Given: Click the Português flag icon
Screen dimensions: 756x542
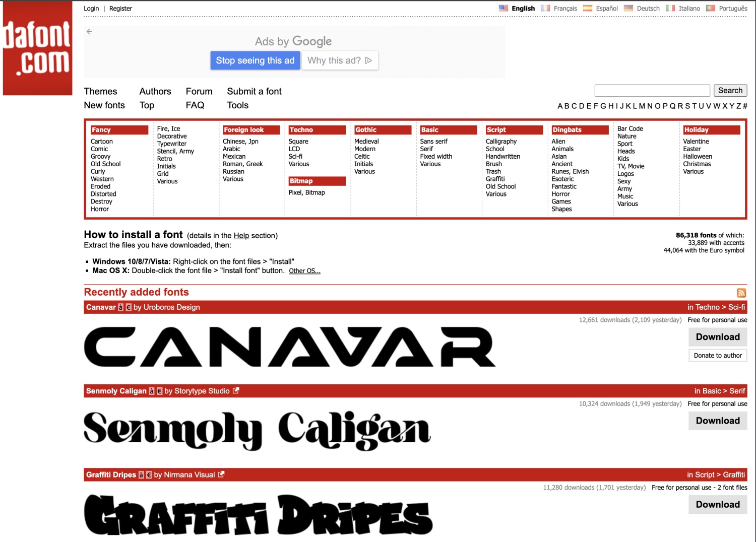Looking at the screenshot, I should tap(711, 9).
